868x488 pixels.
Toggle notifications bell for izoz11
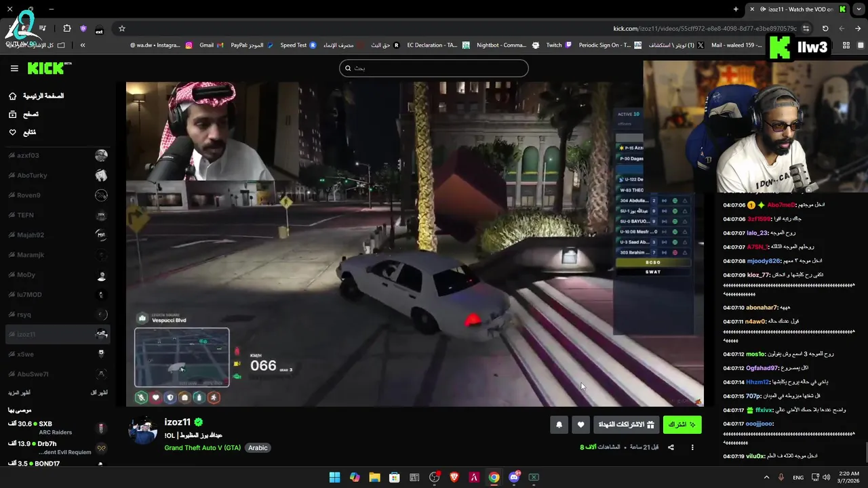point(559,425)
